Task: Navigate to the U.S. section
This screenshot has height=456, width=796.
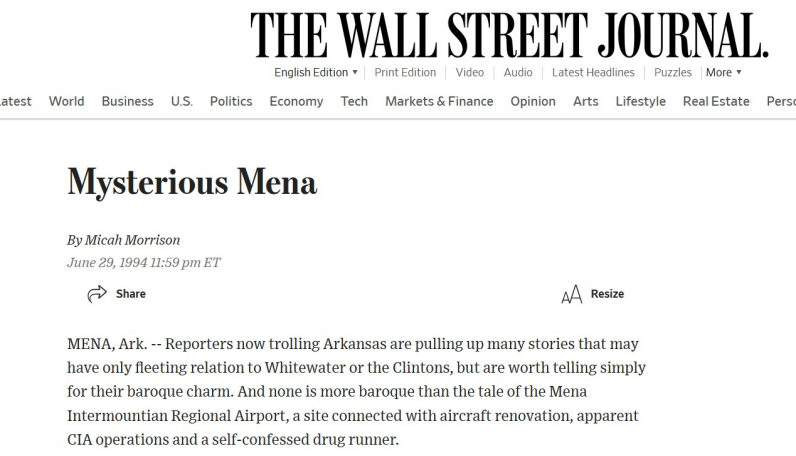Action: 182,101
